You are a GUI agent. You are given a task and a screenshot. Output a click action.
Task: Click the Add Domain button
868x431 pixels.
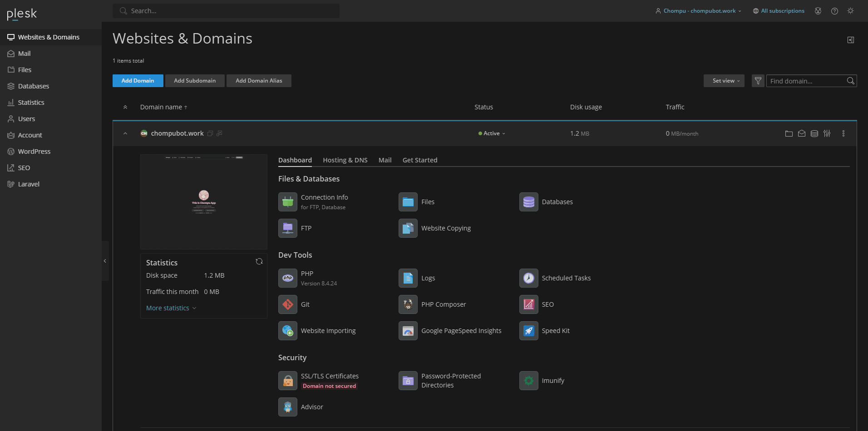(x=138, y=81)
